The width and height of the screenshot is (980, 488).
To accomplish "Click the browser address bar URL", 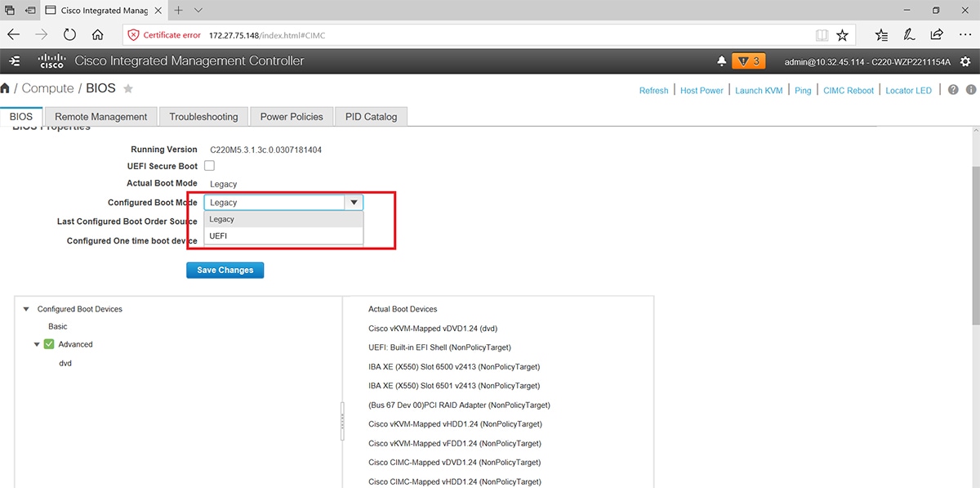I will click(268, 35).
